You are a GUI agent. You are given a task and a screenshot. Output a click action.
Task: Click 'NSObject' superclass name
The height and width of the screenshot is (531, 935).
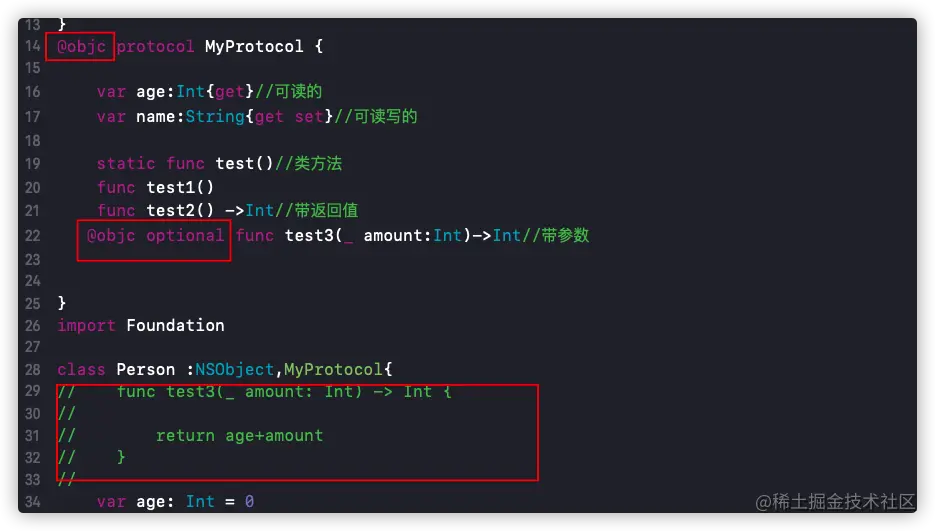(234, 370)
